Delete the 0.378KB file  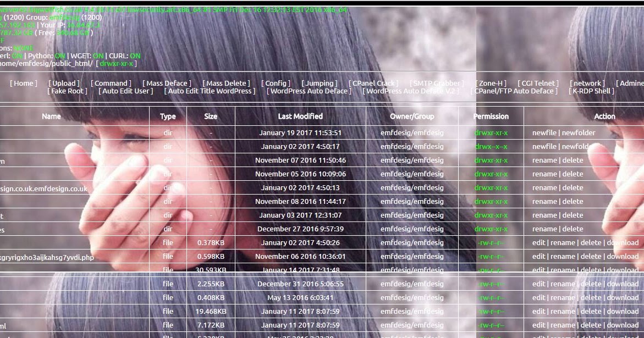591,243
